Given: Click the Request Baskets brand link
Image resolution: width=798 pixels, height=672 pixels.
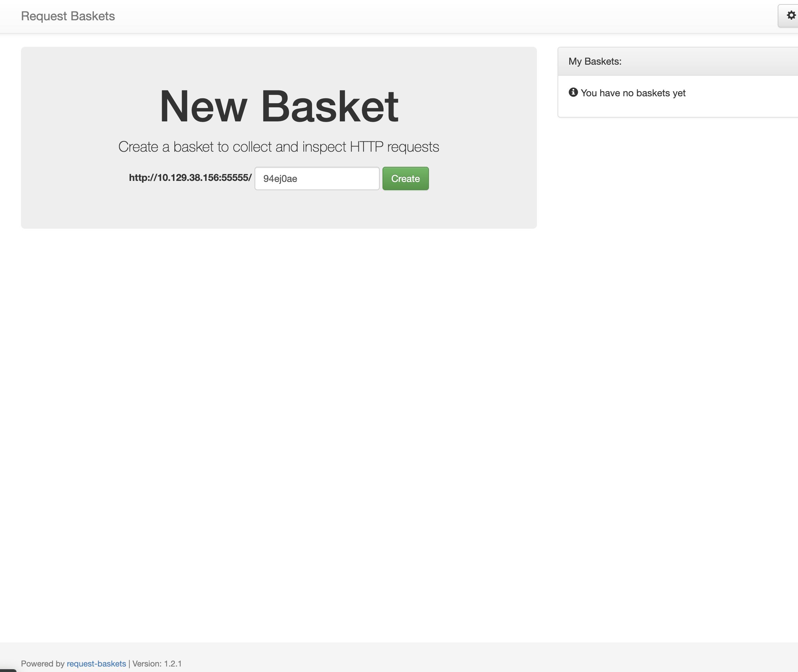Looking at the screenshot, I should pos(68,16).
